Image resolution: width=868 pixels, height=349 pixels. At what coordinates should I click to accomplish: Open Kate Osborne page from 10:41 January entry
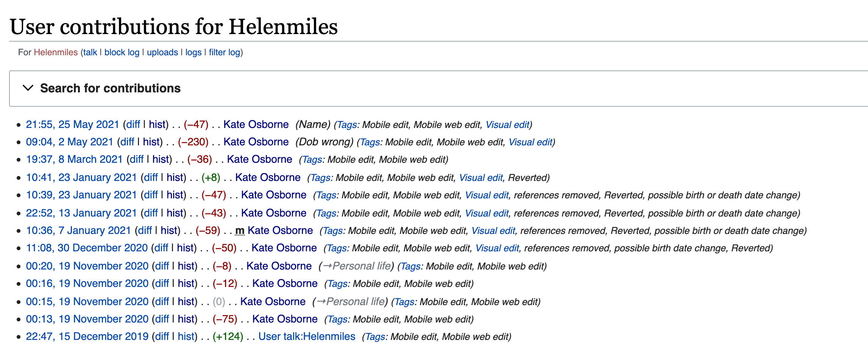268,178
